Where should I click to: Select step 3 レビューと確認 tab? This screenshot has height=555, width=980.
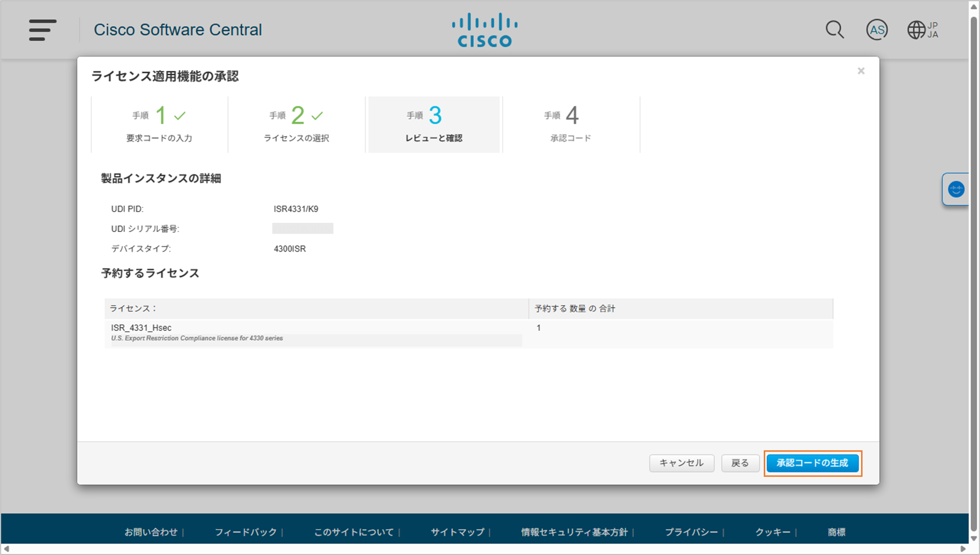pyautogui.click(x=433, y=125)
